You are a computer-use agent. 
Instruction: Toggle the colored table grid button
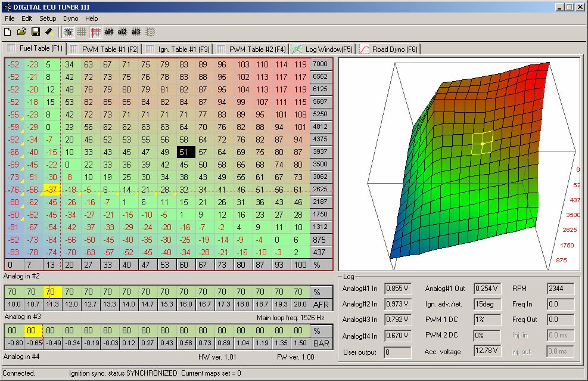pos(68,32)
